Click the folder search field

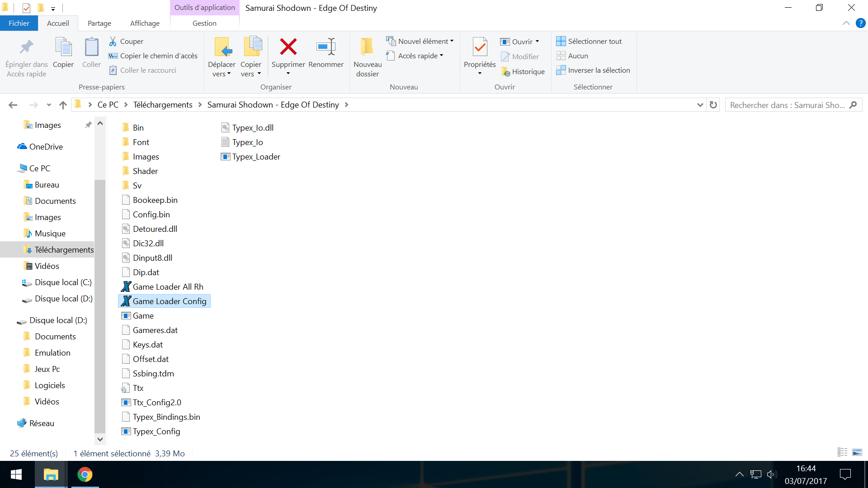click(787, 105)
